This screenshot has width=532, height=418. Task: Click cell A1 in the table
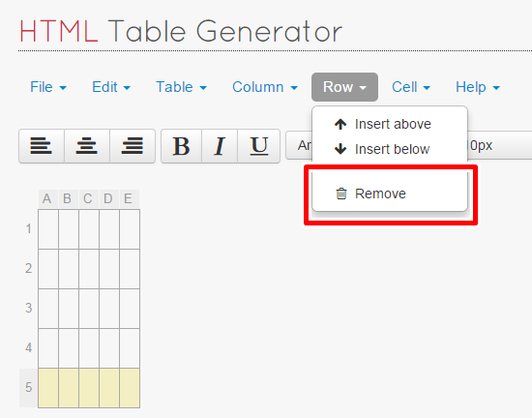click(48, 229)
